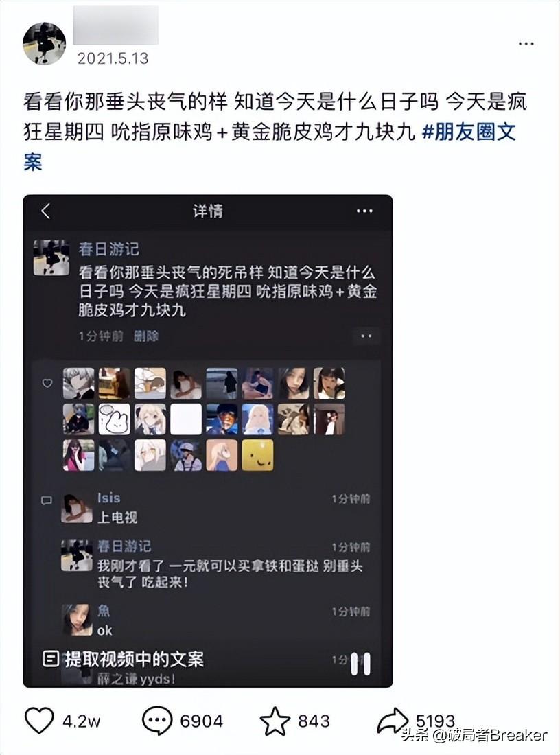Tap the 魚 commenter's avatar
The height and width of the screenshot is (755, 560).
(x=77, y=620)
